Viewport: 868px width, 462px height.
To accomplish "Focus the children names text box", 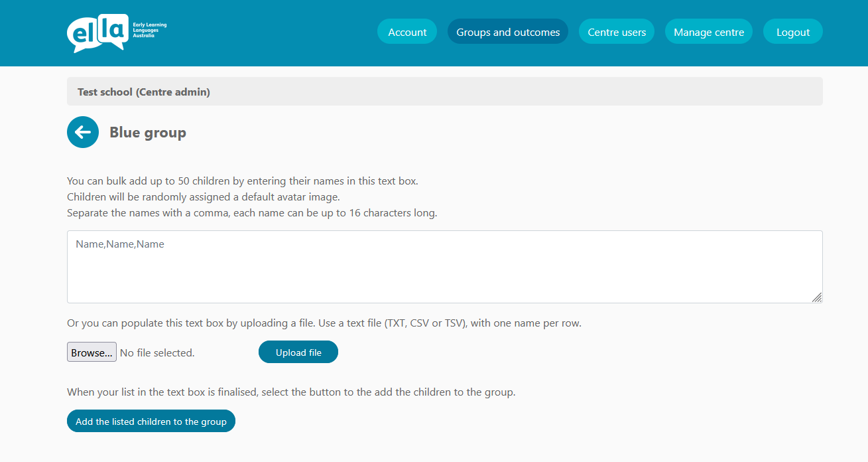I will pyautogui.click(x=444, y=267).
